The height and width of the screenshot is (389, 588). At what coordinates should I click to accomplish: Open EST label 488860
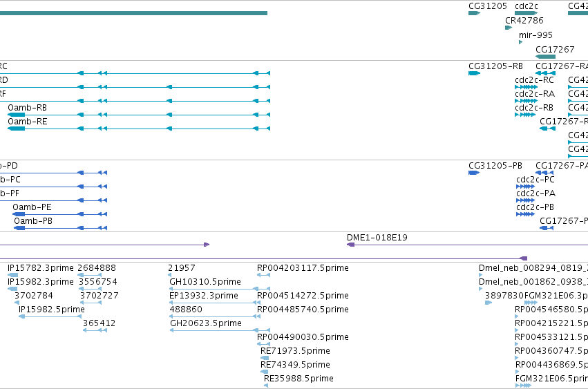coord(186,310)
